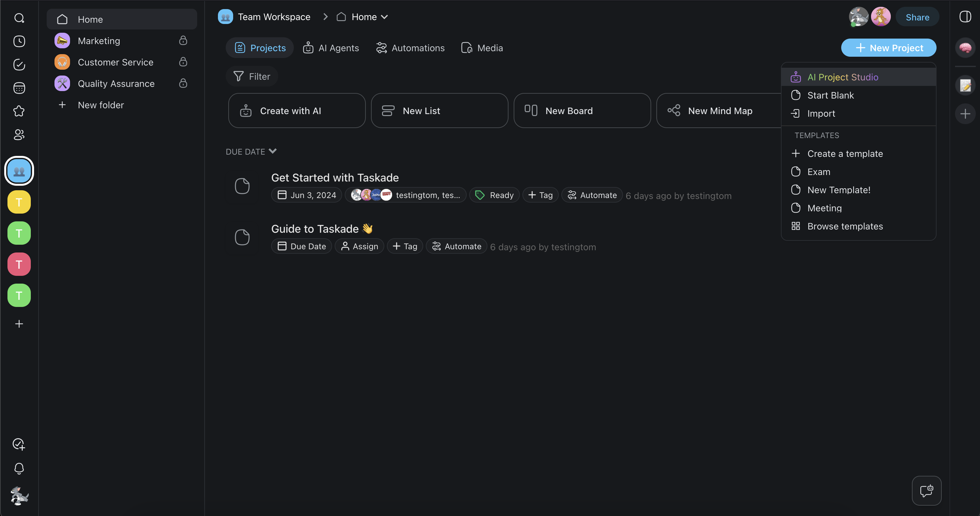Open the calendar icon in sidebar

[19, 88]
